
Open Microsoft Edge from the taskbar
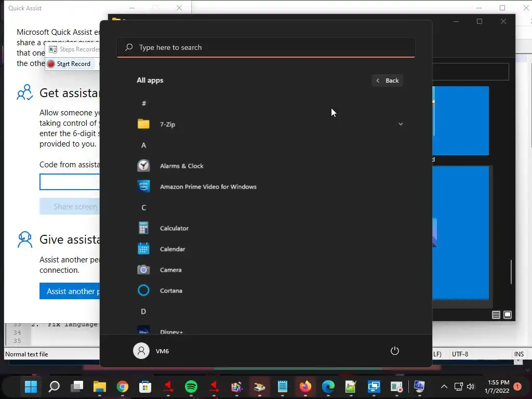click(x=328, y=387)
